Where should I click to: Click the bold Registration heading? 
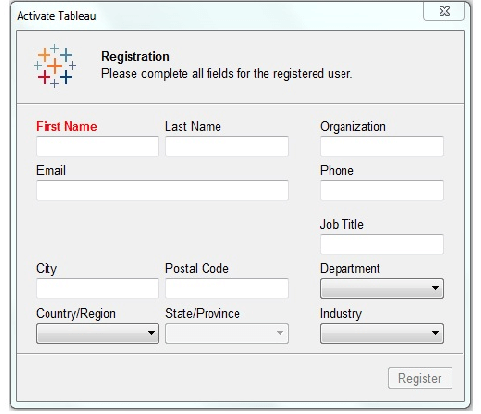click(135, 56)
